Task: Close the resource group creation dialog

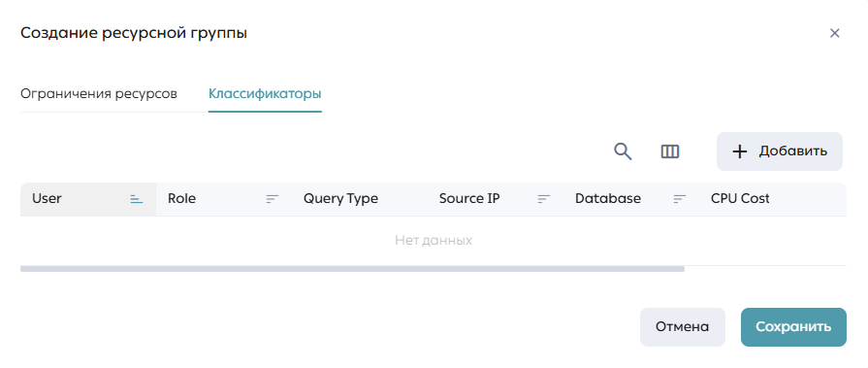Action: coord(835,33)
